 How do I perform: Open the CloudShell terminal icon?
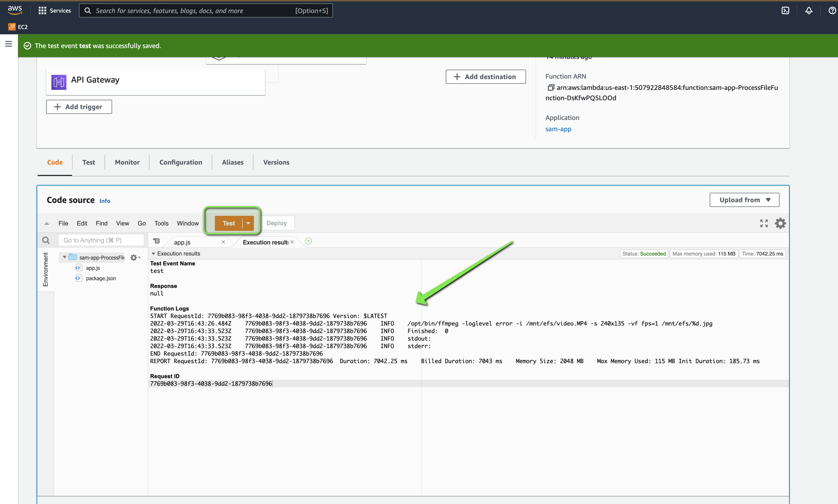tap(785, 10)
